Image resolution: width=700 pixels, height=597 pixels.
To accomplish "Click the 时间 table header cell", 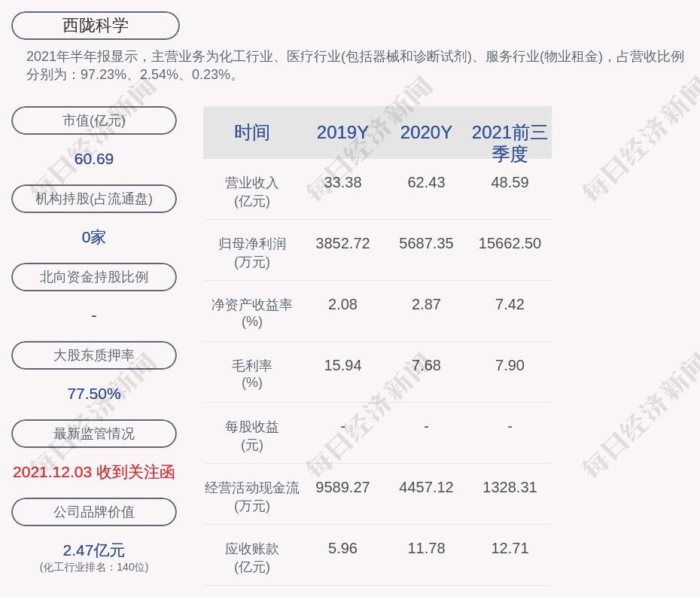I will pyautogui.click(x=252, y=132).
